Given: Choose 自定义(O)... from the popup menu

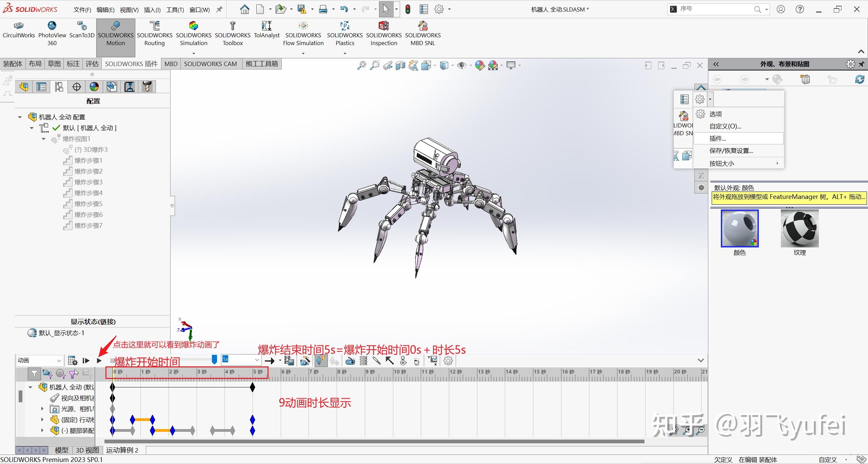Looking at the screenshot, I should [x=738, y=126].
